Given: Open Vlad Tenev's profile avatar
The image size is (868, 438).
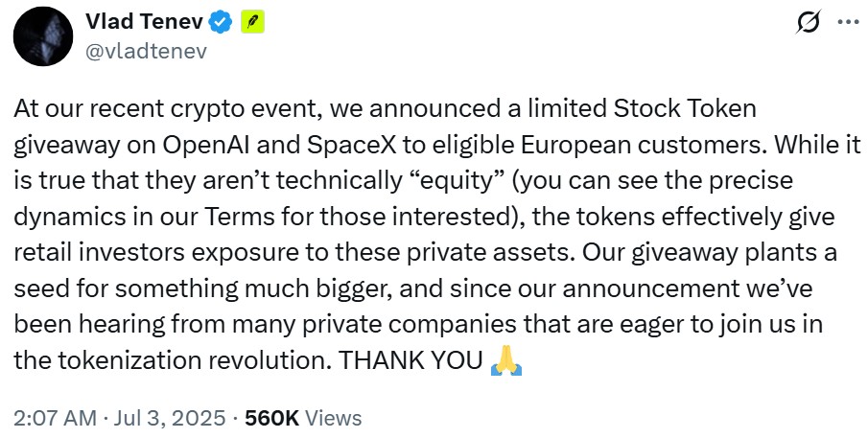Looking at the screenshot, I should point(44,36).
